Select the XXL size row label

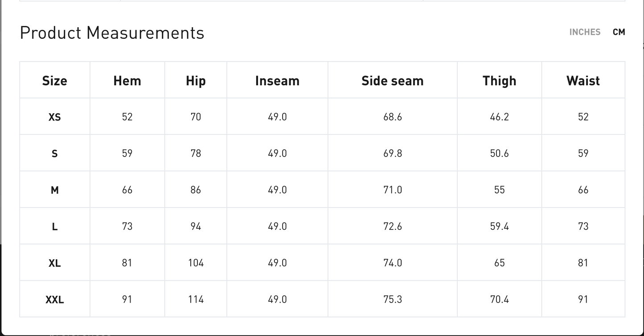tap(54, 300)
